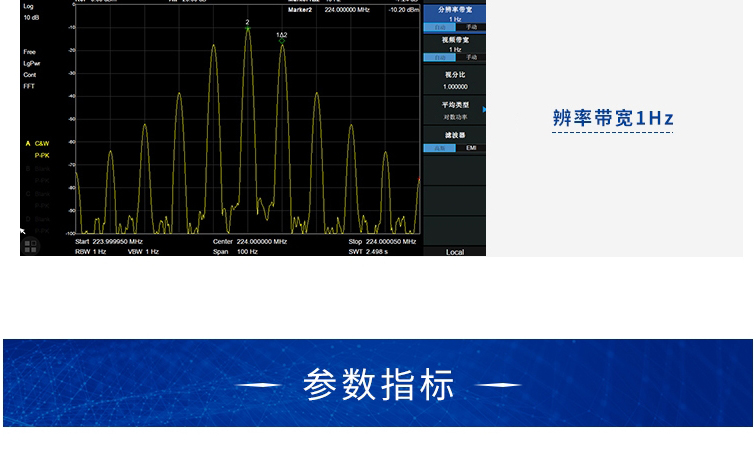Click the Center 224.000000 MHz readout
This screenshot has width=756, height=451.
point(250,241)
